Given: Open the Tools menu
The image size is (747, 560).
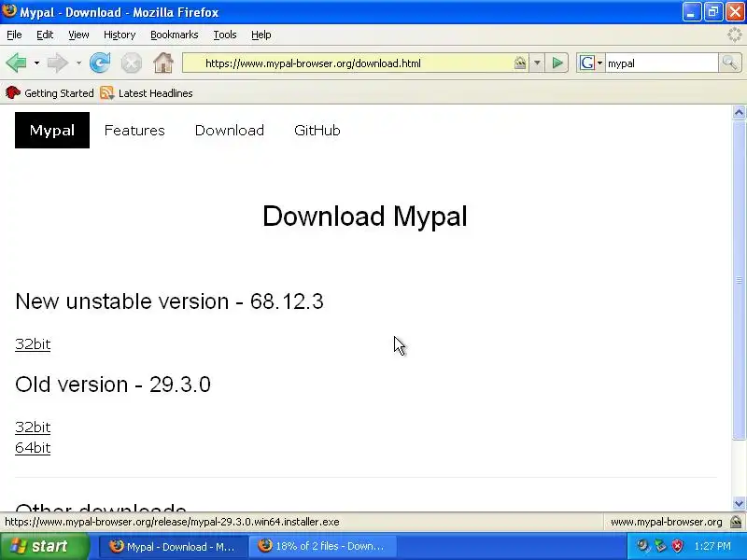Looking at the screenshot, I should coord(225,35).
